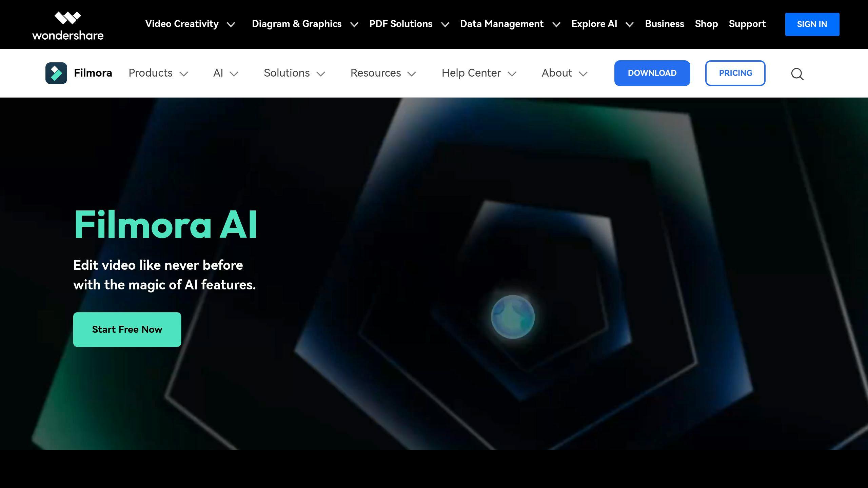Click the Filmora brand name link
This screenshot has height=488, width=868.
pyautogui.click(x=93, y=73)
